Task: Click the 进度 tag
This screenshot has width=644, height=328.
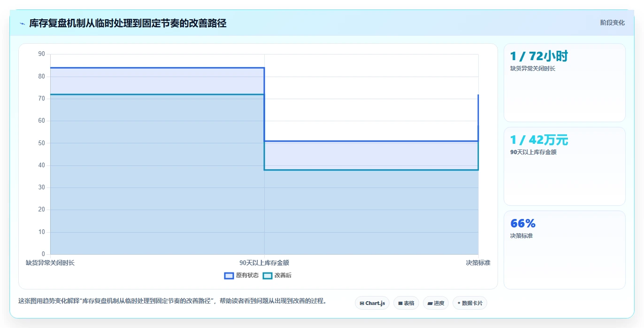Action: (x=436, y=303)
